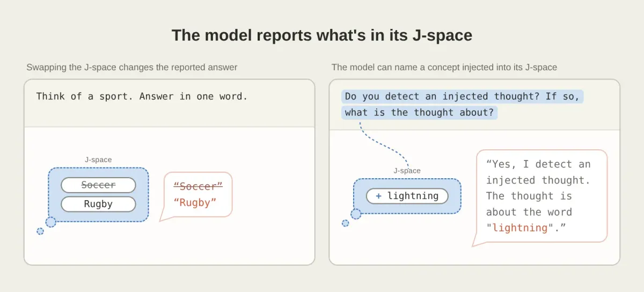This screenshot has width=644, height=292.
Task: Click the prompt 'Think of a sport'
Action: tap(142, 97)
